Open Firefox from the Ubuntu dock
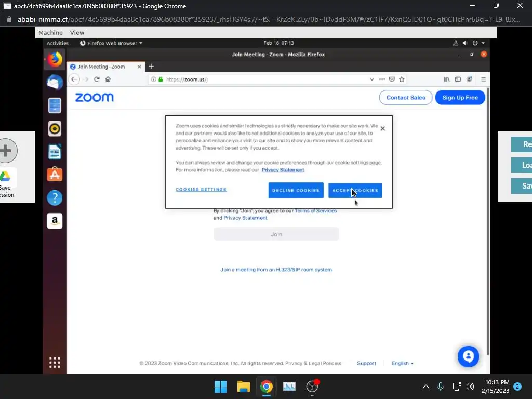Viewport: 532px width, 399px height. pyautogui.click(x=55, y=59)
